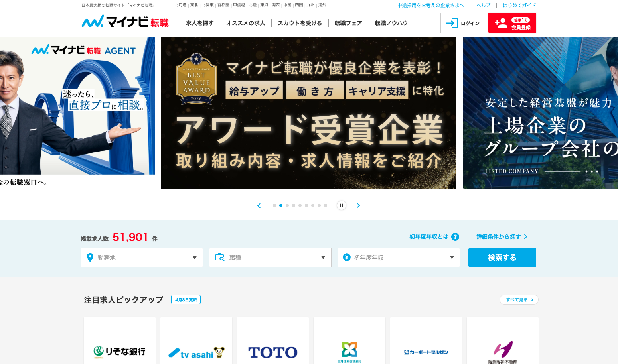Image resolution: width=618 pixels, height=364 pixels.
Task: Click the yen icon in 初年度年収 field
Action: (x=347, y=257)
